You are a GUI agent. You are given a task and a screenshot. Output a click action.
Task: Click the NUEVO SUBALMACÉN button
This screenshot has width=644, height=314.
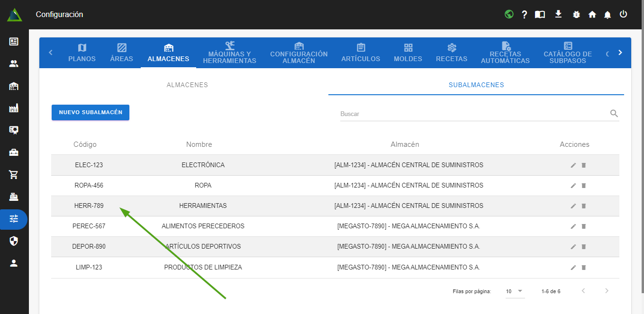click(x=91, y=113)
